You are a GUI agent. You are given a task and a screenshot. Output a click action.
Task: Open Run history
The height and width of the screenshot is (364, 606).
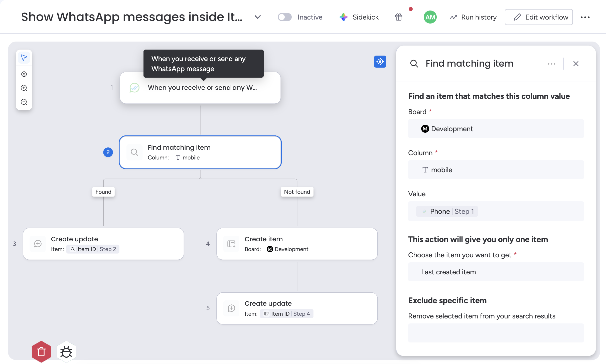[x=473, y=17]
